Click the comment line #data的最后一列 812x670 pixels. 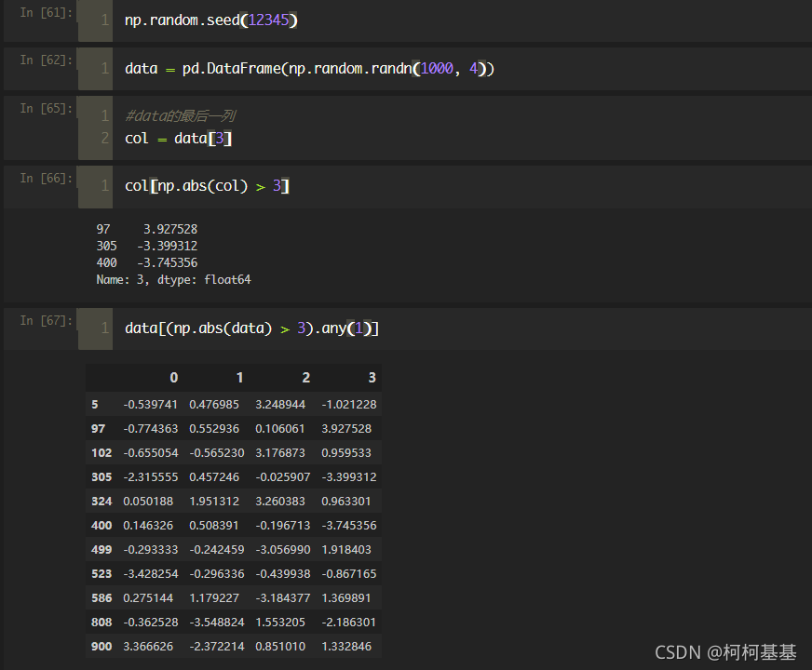click(x=181, y=116)
